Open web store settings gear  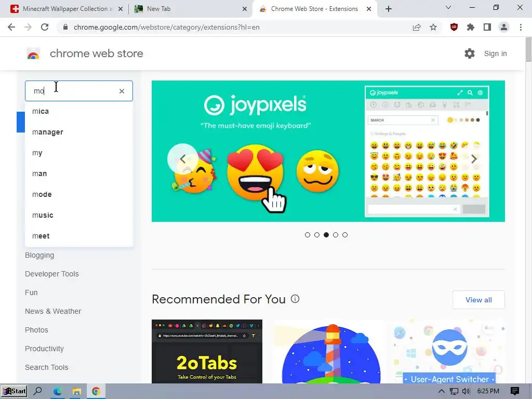[470, 54]
